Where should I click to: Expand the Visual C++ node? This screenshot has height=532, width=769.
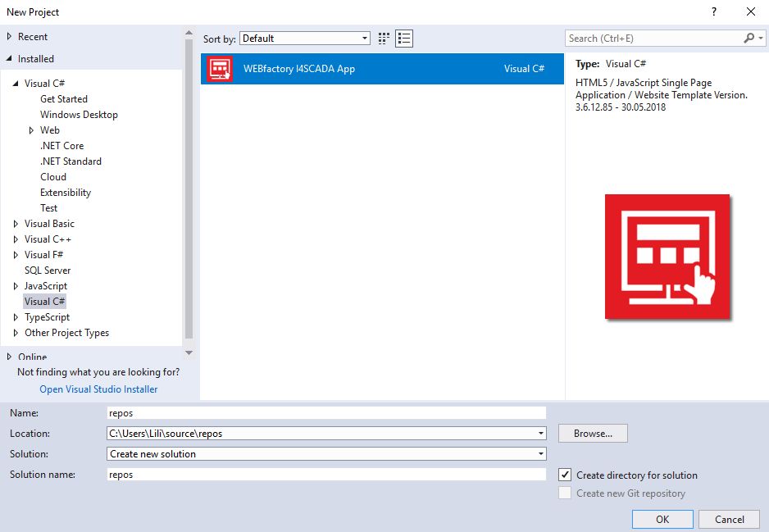coord(16,239)
